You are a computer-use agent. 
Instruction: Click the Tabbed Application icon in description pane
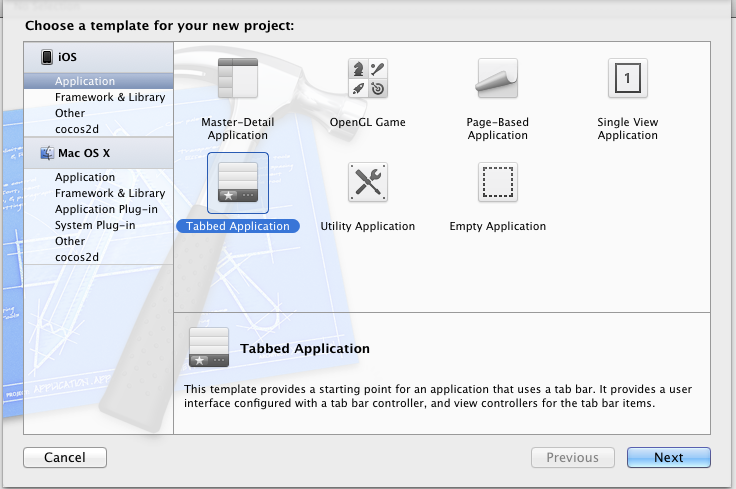(209, 347)
